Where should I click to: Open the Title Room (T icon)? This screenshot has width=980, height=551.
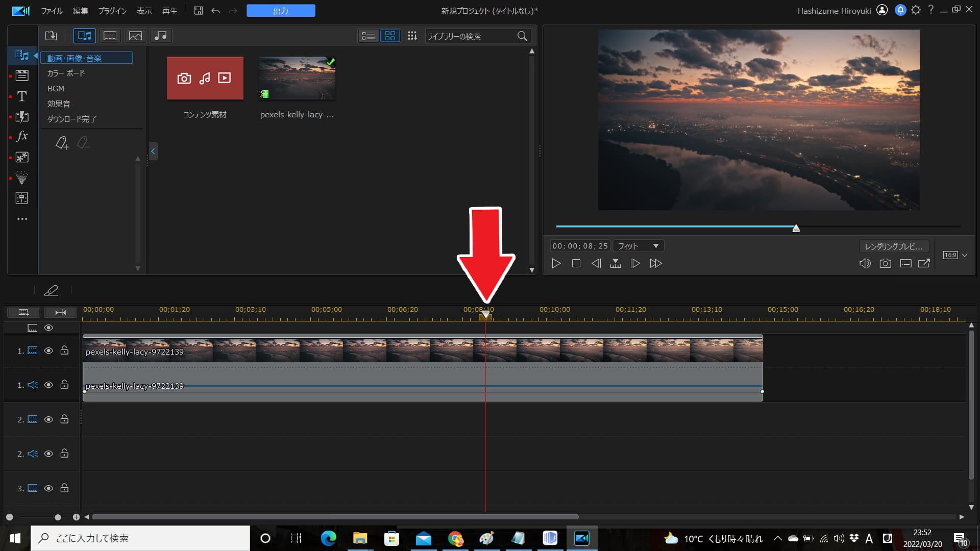21,96
